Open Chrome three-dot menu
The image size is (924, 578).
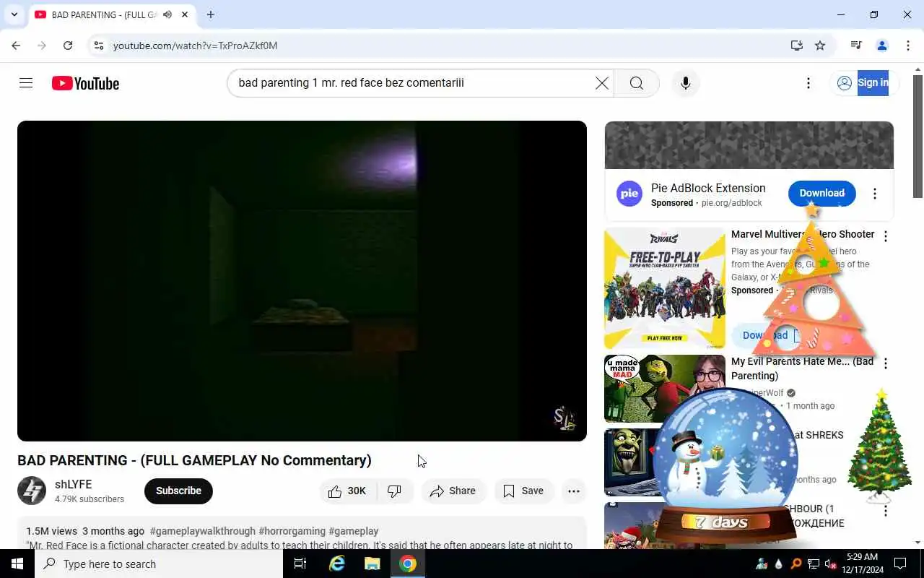[x=908, y=46]
